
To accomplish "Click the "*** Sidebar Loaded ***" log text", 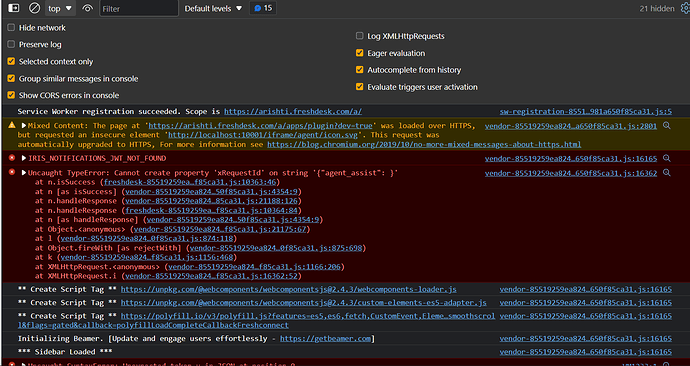I will pyautogui.click(x=65, y=352).
